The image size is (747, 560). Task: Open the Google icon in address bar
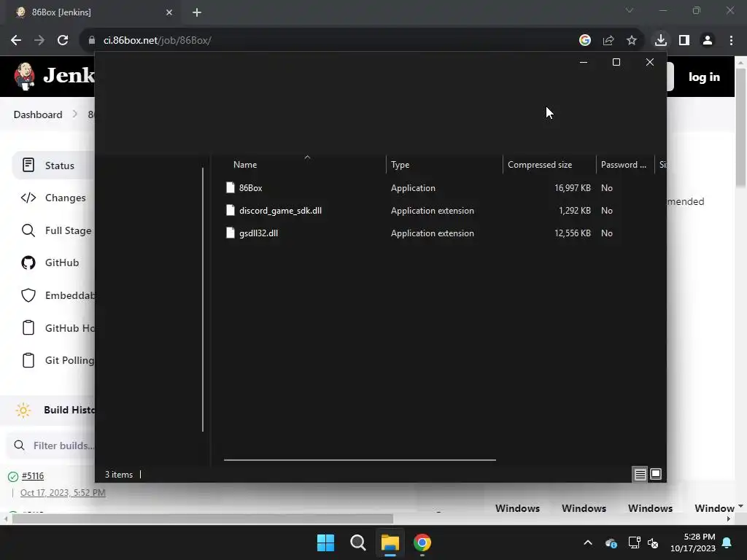[x=584, y=41]
